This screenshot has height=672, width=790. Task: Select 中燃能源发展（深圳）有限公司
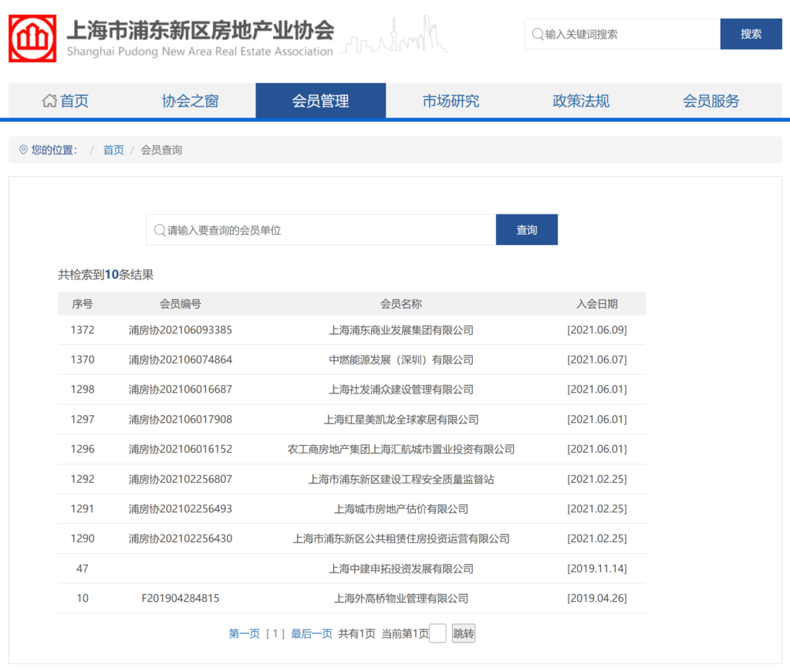[401, 360]
